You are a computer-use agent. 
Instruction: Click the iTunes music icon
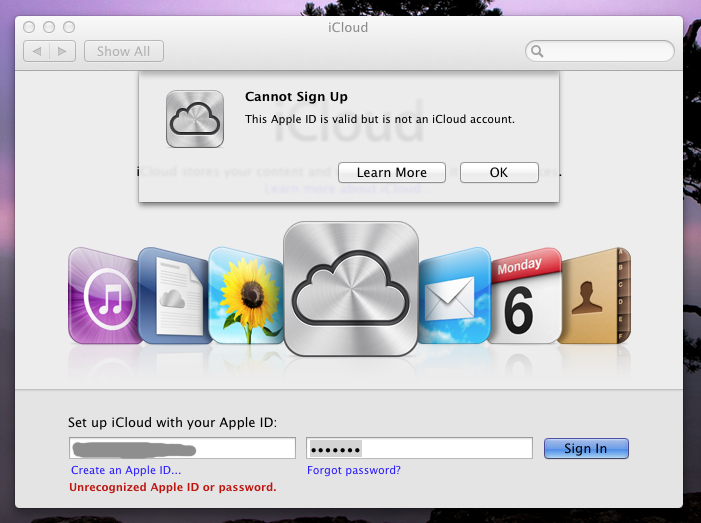coord(104,296)
